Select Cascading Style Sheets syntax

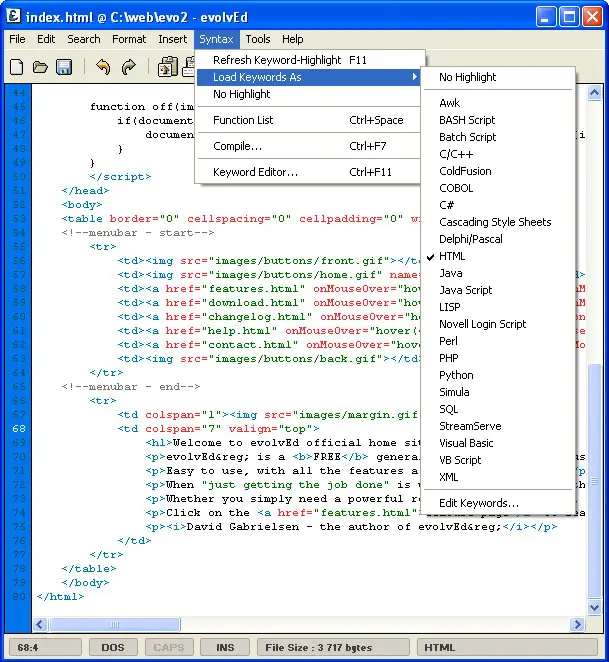[x=495, y=222]
